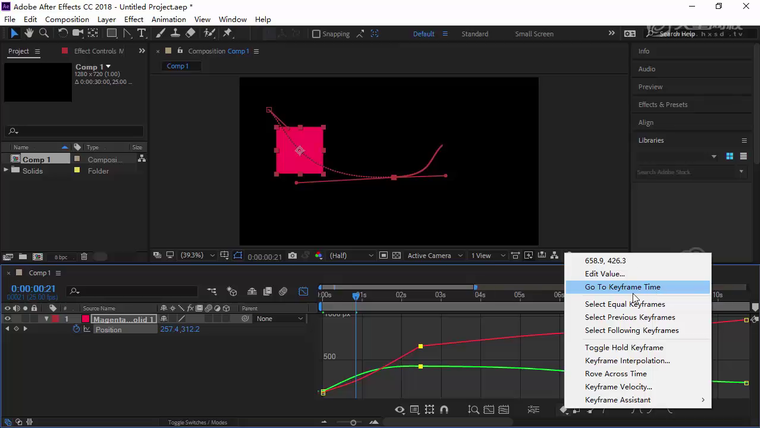Expand the Solids folder in Project panel
Screen dimensions: 760x428
click(7, 171)
